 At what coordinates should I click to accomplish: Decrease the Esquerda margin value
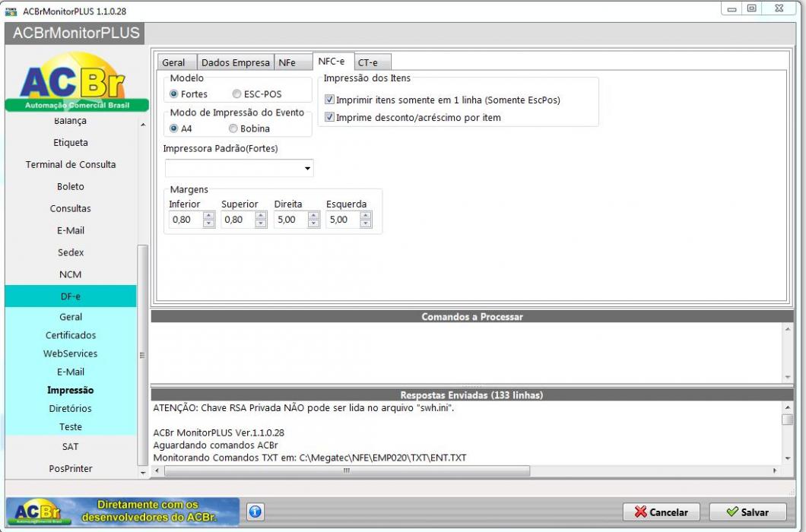(x=366, y=223)
